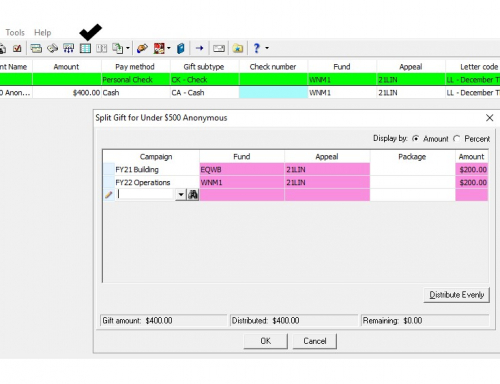Click the 21LIN appeal cell in FY22 Operations row
500x384 pixels.
coord(327,182)
